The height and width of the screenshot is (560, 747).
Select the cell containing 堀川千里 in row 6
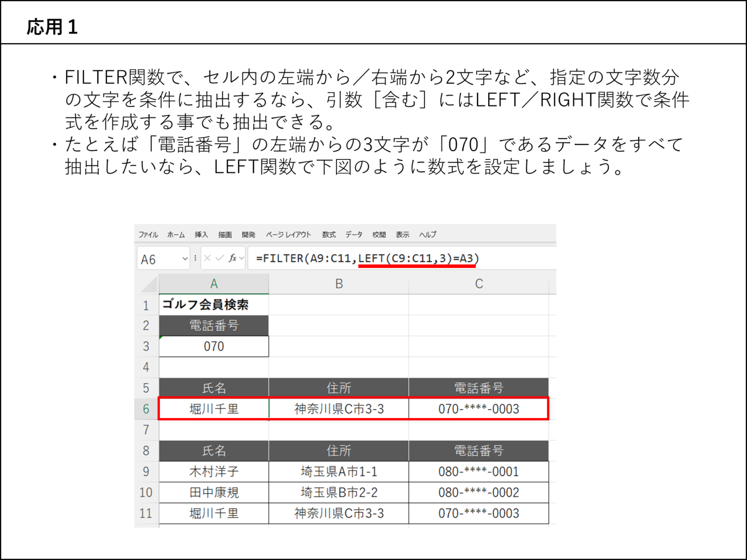coord(213,409)
